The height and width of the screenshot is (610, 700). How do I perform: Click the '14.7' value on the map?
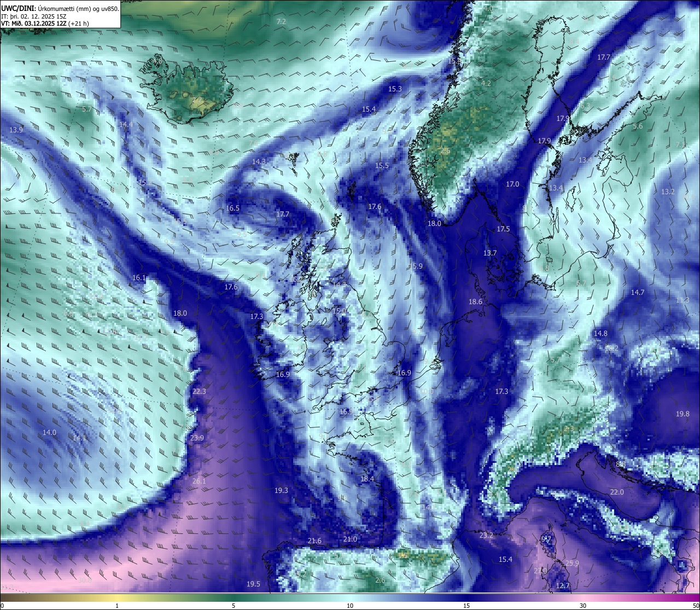[638, 292]
